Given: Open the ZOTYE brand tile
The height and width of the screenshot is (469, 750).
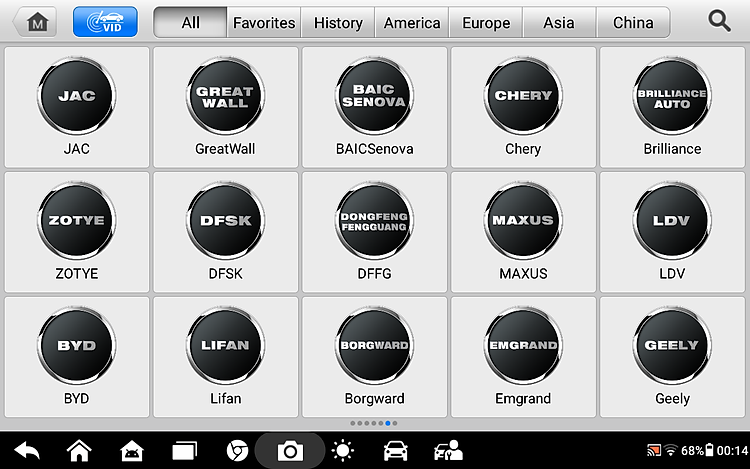Looking at the screenshot, I should coord(77,232).
